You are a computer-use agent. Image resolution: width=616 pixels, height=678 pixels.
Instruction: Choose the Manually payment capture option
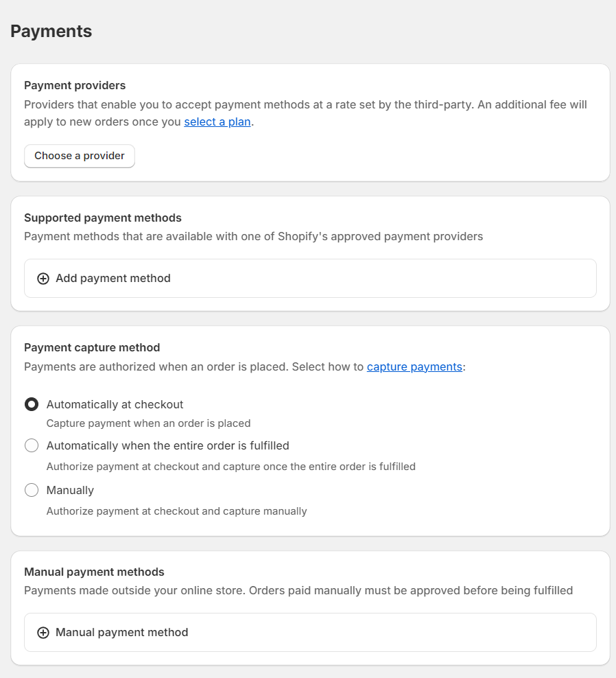(31, 490)
